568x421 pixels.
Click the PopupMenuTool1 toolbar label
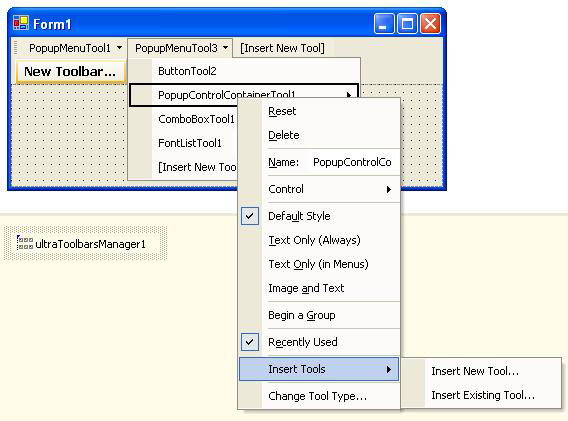(70, 48)
